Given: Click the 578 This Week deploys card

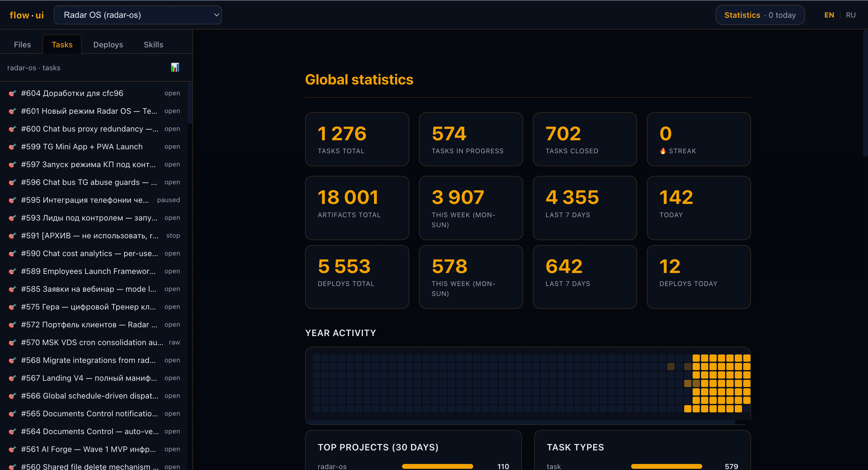Looking at the screenshot, I should (x=471, y=277).
